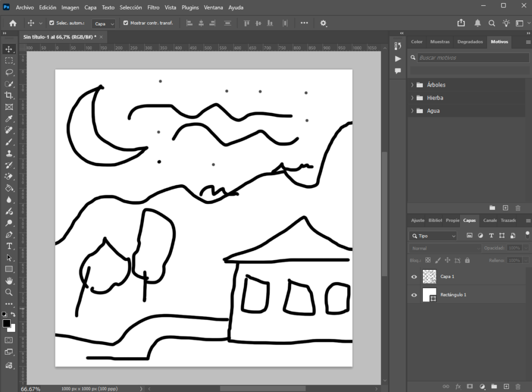This screenshot has height=392, width=532.
Task: Hide the Capa 1 layer
Action: click(414, 277)
